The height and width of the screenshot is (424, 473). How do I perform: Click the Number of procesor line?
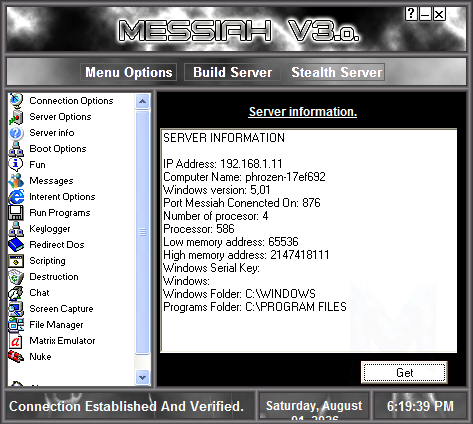[216, 216]
